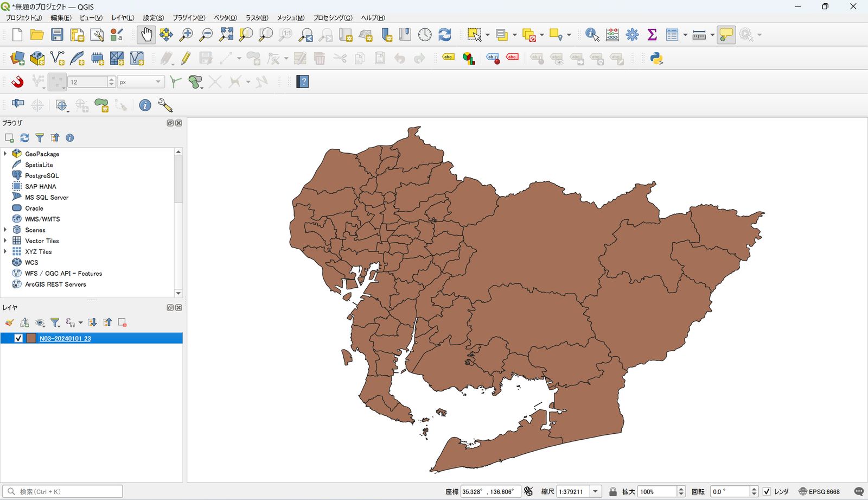This screenshot has height=500, width=868.
Task: Toggle visibility of N03-20240101_23 layer
Action: pyautogui.click(x=18, y=338)
